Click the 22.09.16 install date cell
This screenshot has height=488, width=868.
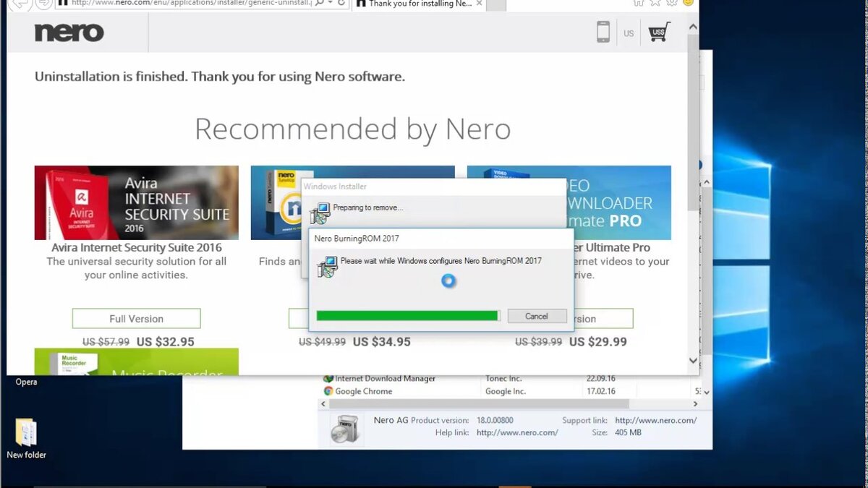pyautogui.click(x=601, y=378)
